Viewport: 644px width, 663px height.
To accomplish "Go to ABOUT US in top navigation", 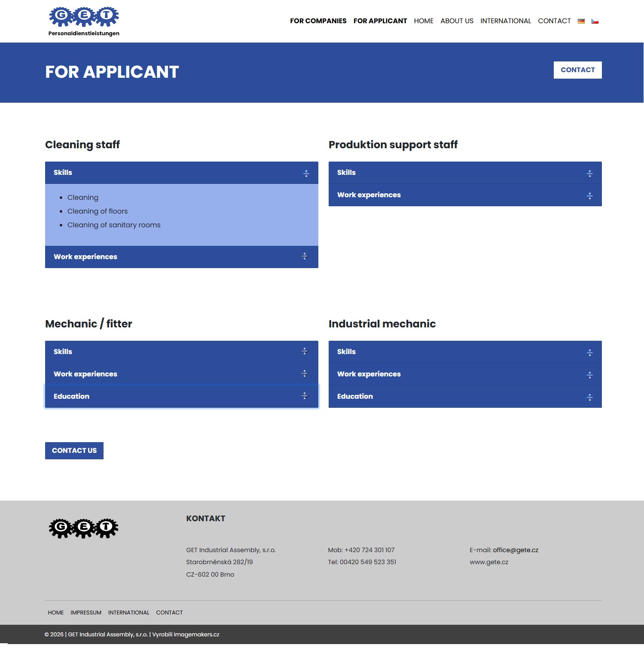I will click(x=457, y=21).
